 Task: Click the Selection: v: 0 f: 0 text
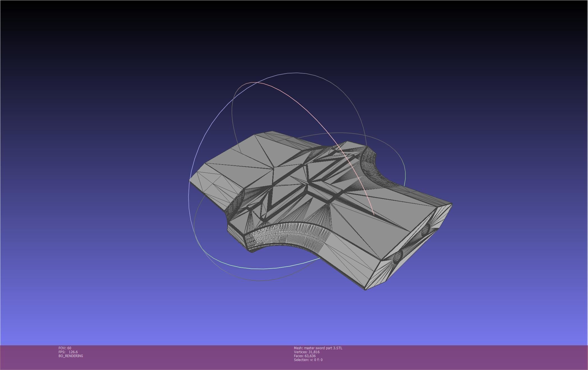(308, 360)
